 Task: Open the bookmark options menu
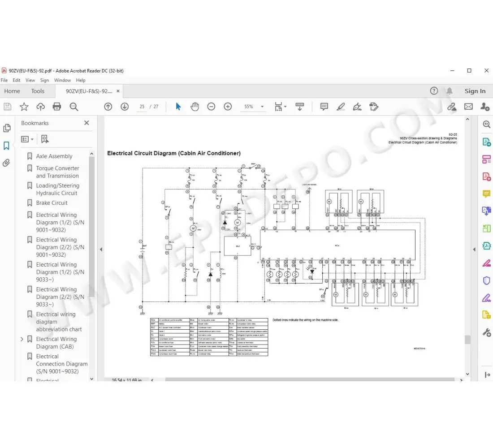(27, 139)
